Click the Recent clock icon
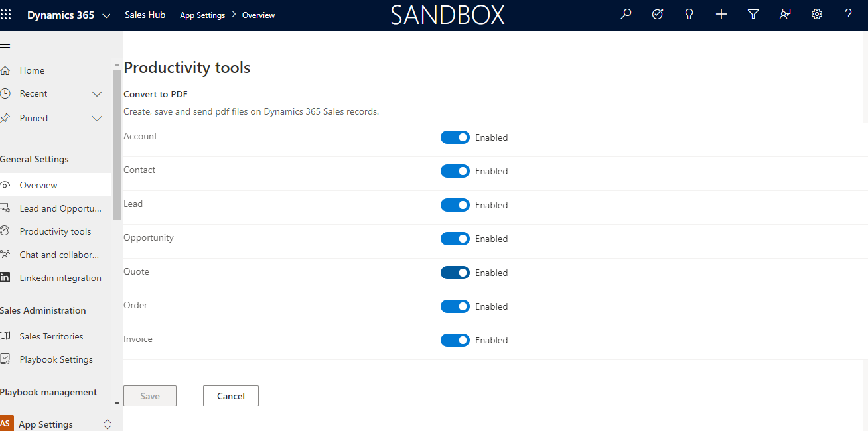 click(5, 93)
